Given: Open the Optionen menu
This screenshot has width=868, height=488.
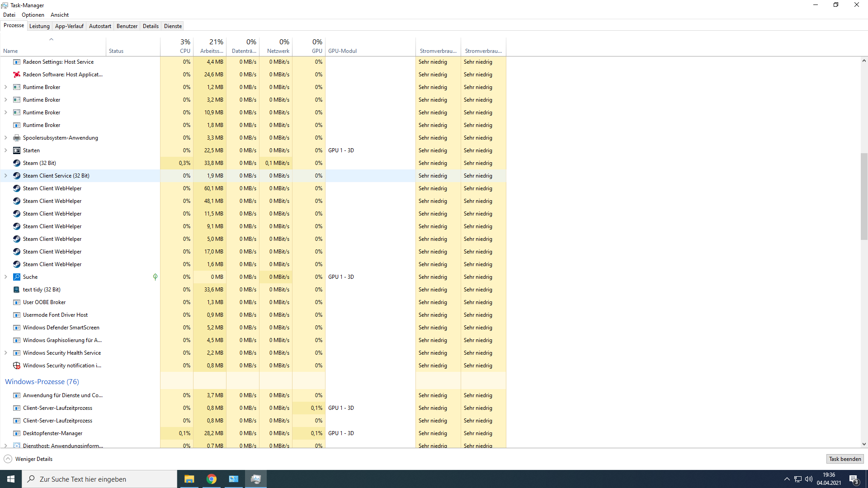Looking at the screenshot, I should pyautogui.click(x=33, y=14).
